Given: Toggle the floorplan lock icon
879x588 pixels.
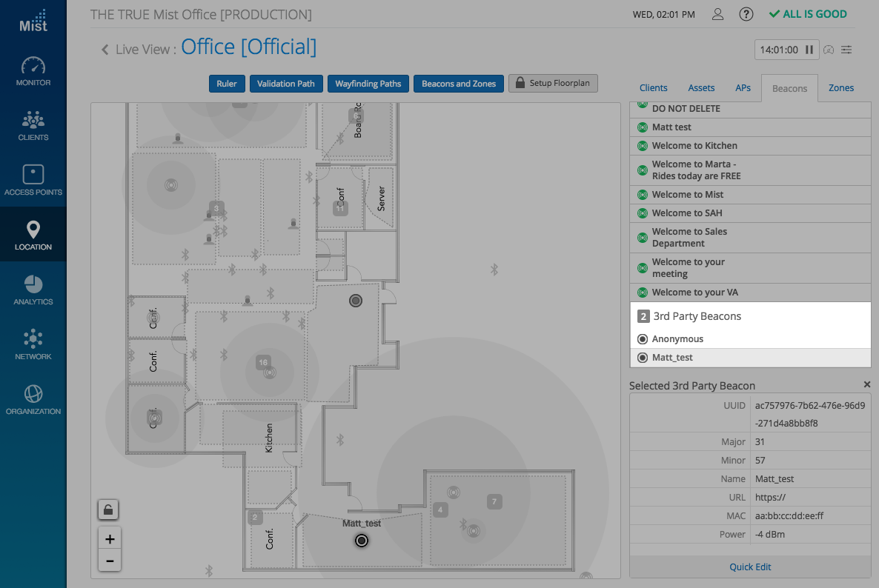Looking at the screenshot, I should coord(108,510).
